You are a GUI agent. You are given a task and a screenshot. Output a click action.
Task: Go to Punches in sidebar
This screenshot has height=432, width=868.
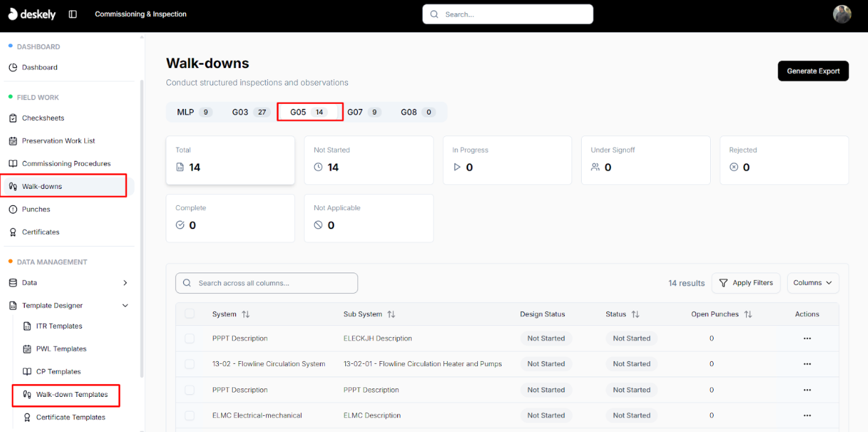pyautogui.click(x=36, y=209)
